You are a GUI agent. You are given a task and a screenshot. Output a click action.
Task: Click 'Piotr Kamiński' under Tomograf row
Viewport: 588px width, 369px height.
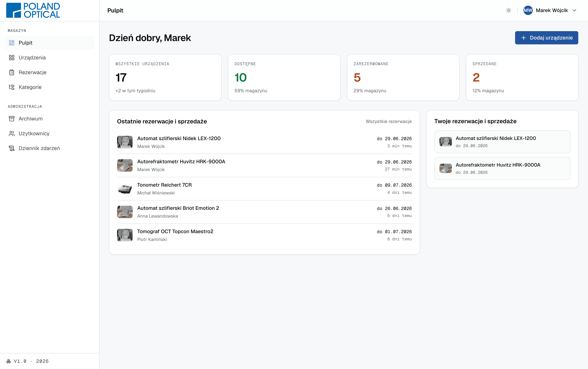tap(152, 239)
